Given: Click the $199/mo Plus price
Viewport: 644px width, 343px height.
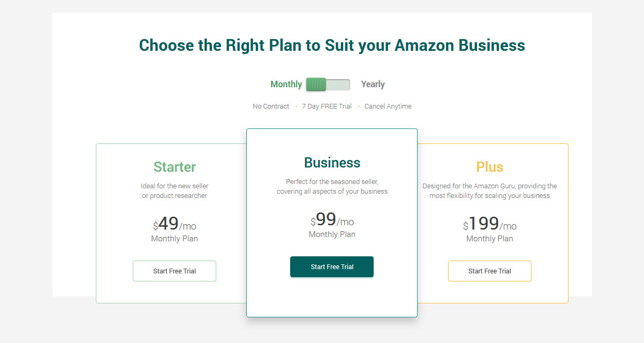Looking at the screenshot, I should coord(490,224).
